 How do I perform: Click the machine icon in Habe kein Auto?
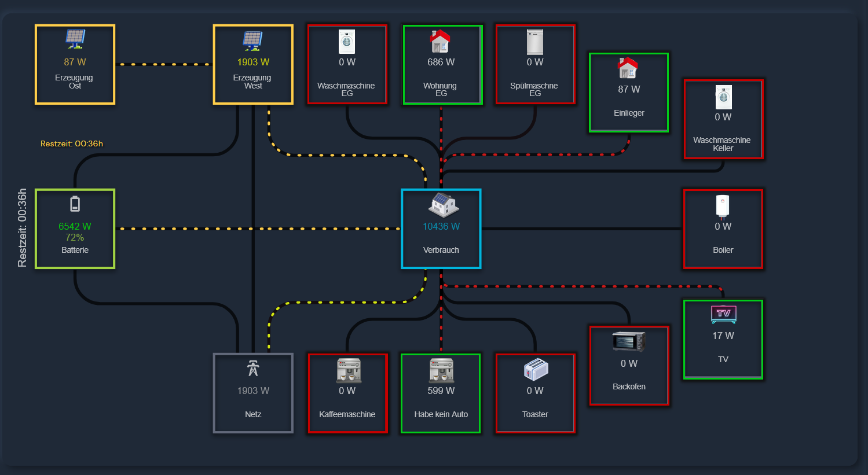441,371
